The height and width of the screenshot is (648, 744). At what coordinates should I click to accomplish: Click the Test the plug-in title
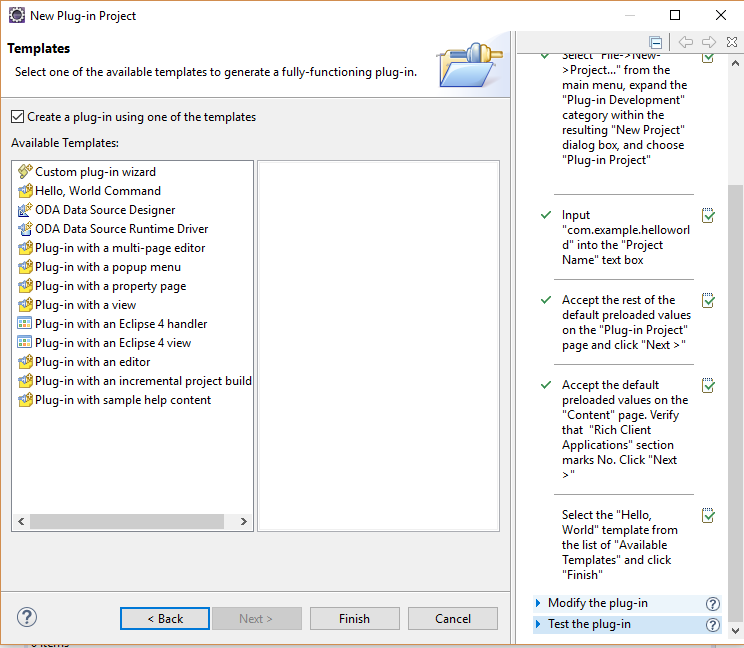point(589,624)
